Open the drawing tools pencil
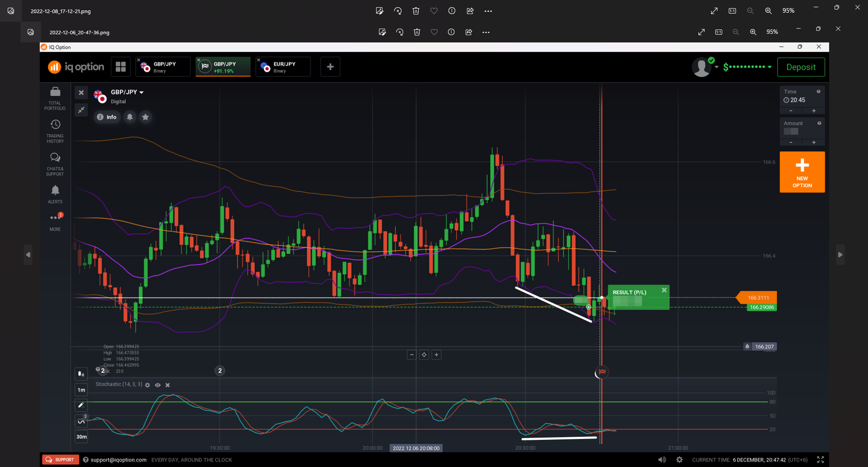 tap(81, 405)
